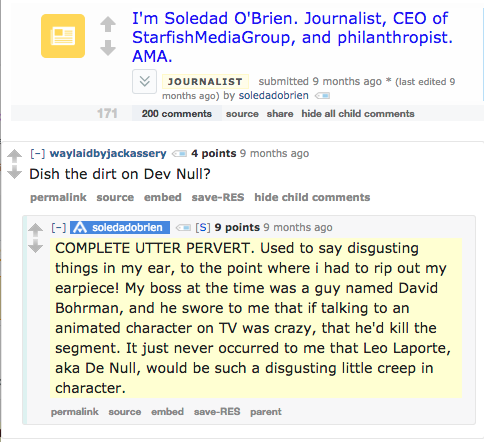Open the 200 comments tab

pyautogui.click(x=177, y=114)
